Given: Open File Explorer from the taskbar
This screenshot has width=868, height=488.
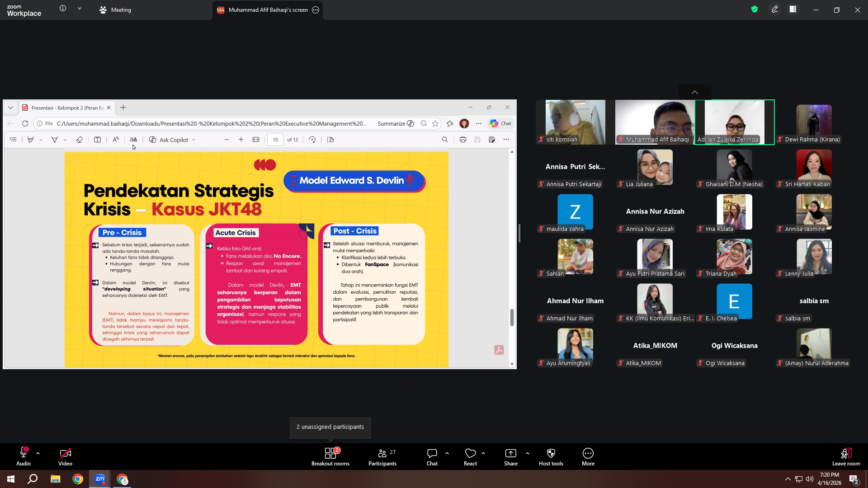Looking at the screenshot, I should pyautogui.click(x=56, y=479).
